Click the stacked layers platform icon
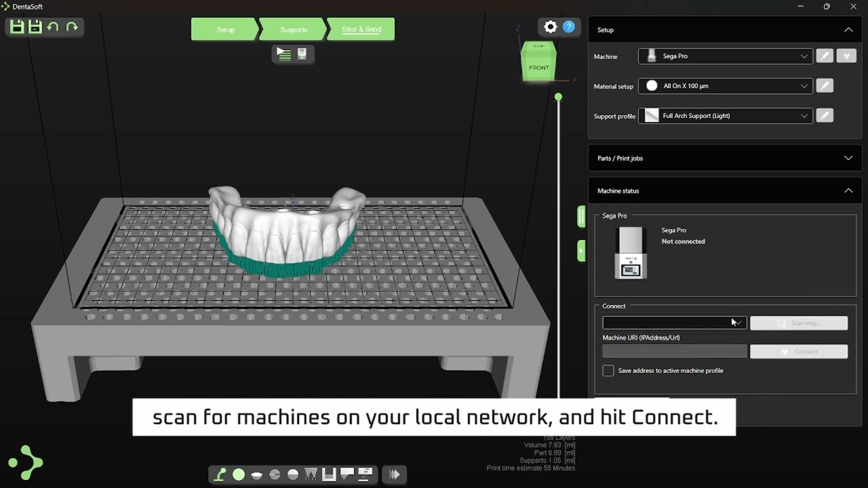 click(x=365, y=474)
